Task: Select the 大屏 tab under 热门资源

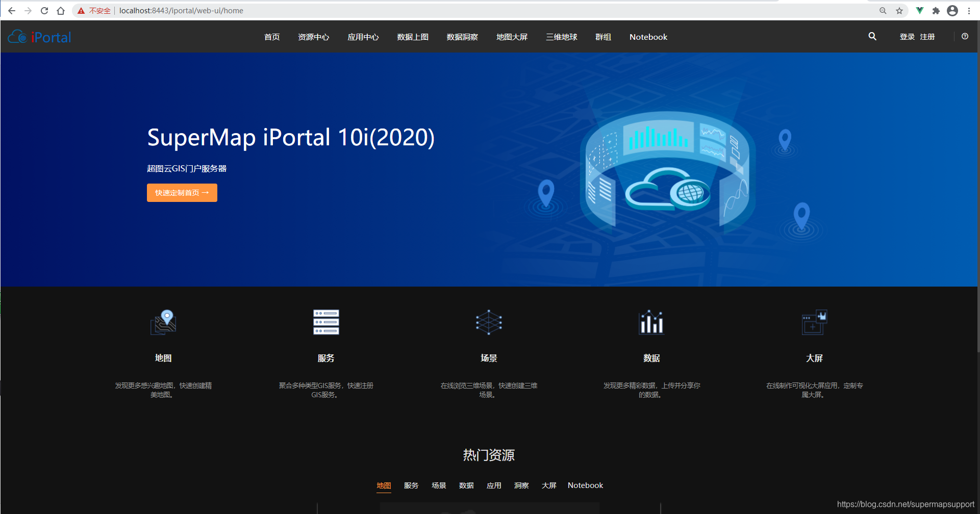Action: pyautogui.click(x=549, y=485)
